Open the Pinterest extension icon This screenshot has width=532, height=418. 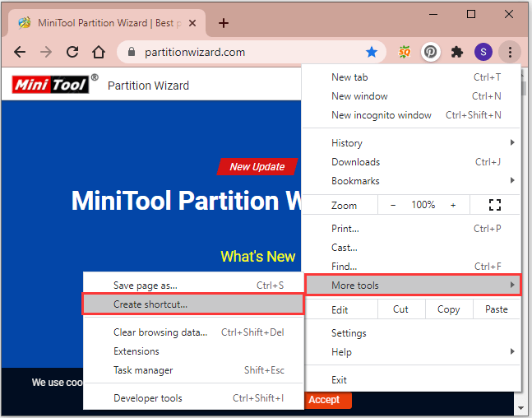[x=431, y=52]
